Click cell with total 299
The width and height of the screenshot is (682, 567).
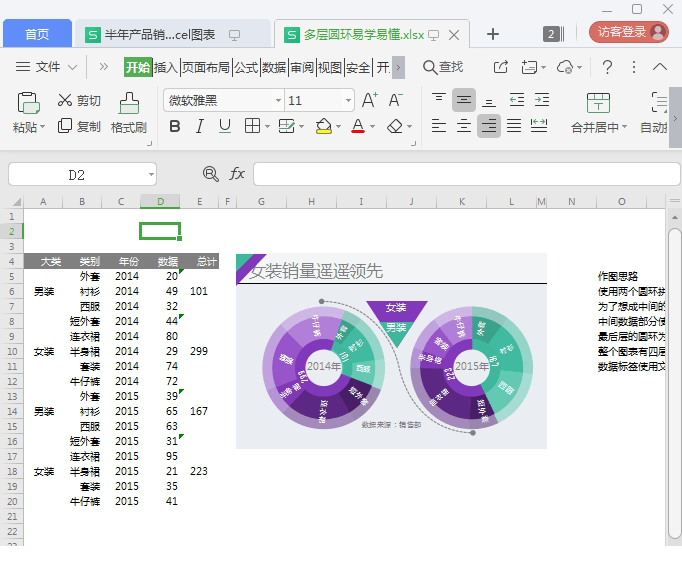tap(199, 351)
